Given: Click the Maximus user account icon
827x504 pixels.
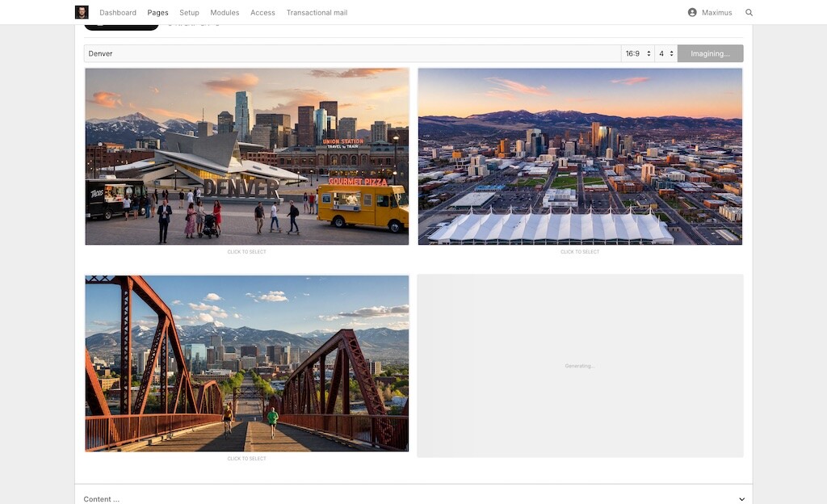Looking at the screenshot, I should click(x=692, y=13).
